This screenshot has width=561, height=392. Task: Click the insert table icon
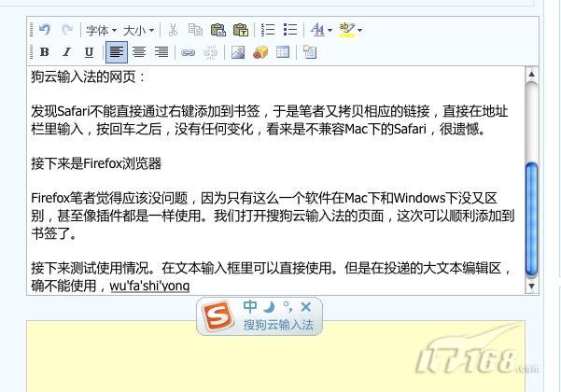[283, 52]
